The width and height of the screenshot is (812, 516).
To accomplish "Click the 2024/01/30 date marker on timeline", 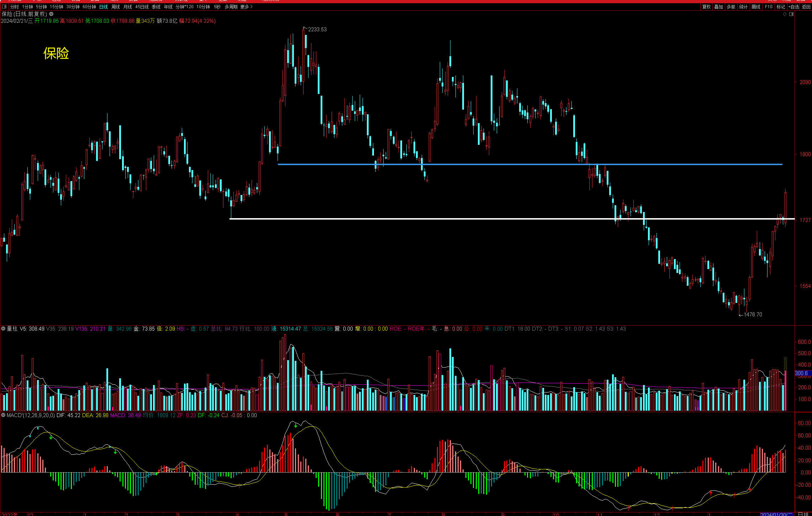I will (776, 514).
